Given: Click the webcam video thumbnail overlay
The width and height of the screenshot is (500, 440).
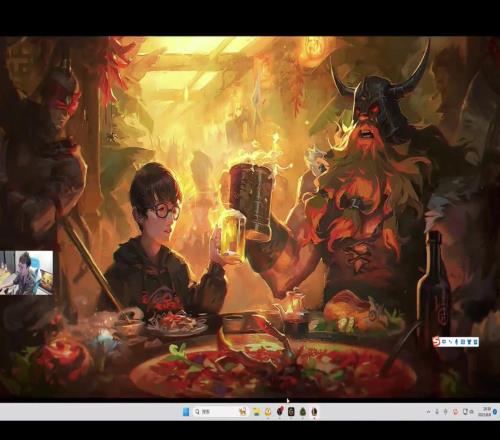Looking at the screenshot, I should tap(26, 273).
